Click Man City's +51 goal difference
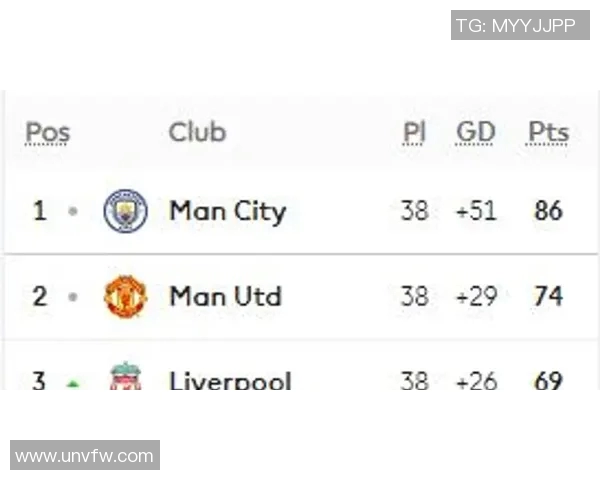 [476, 211]
